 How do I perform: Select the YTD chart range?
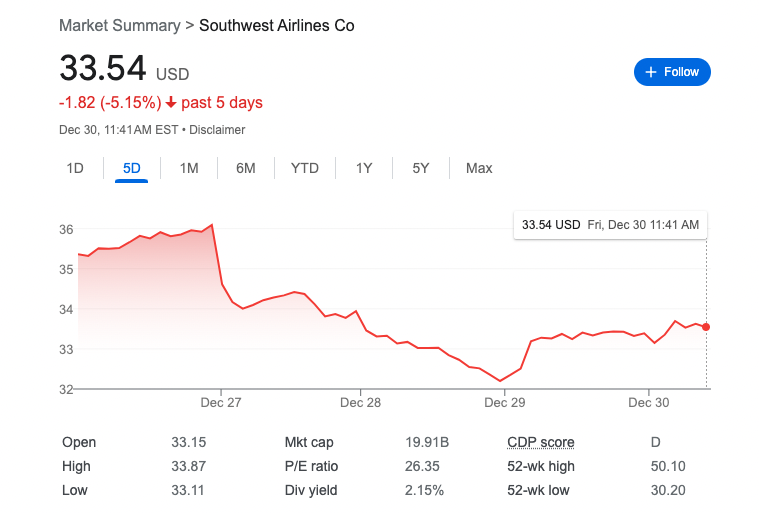[305, 168]
